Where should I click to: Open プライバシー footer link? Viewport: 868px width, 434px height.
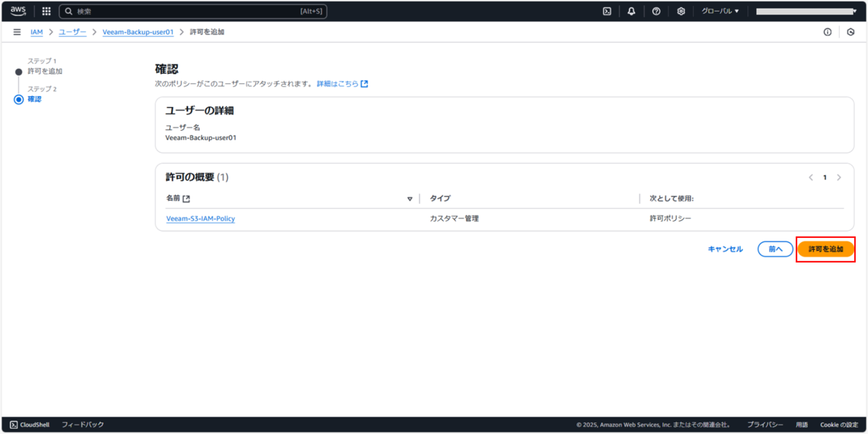tap(765, 425)
